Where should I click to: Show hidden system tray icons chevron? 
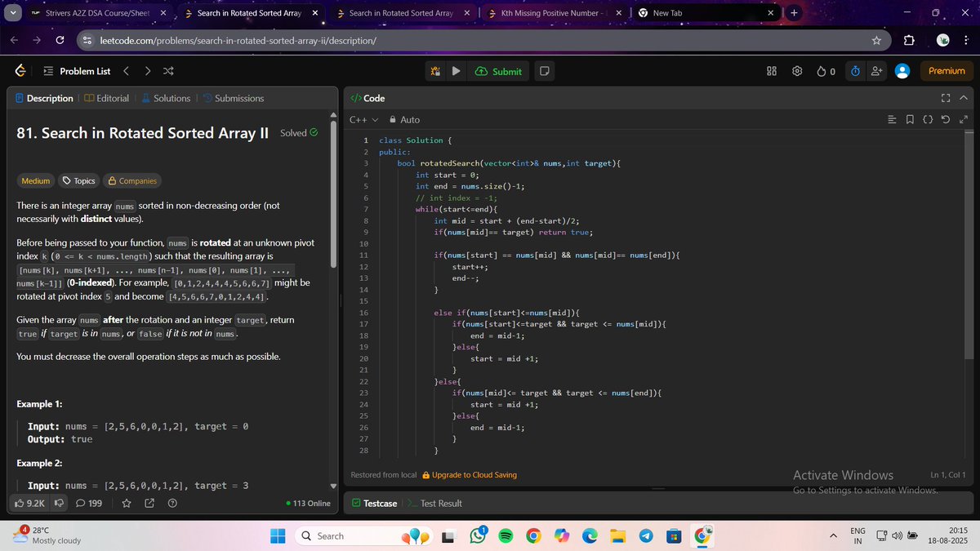coord(834,535)
